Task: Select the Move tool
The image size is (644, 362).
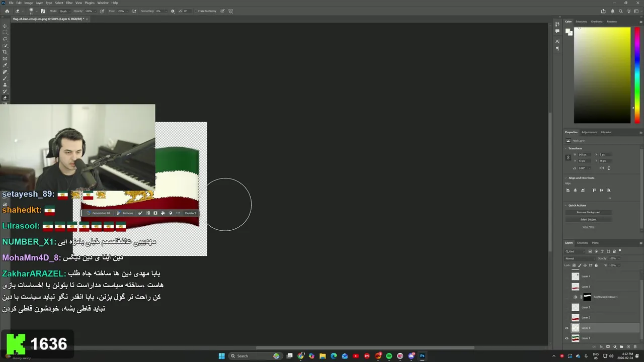Action: coord(6,26)
